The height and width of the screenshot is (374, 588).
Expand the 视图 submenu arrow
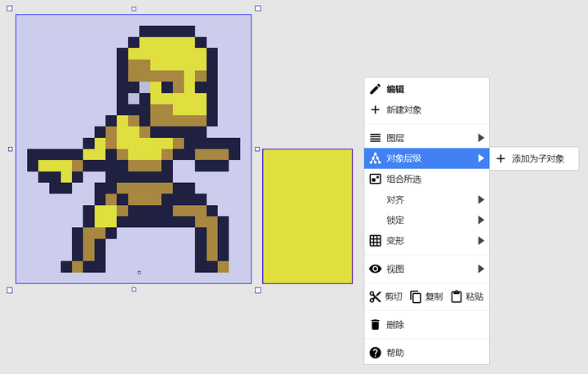pyautogui.click(x=481, y=269)
